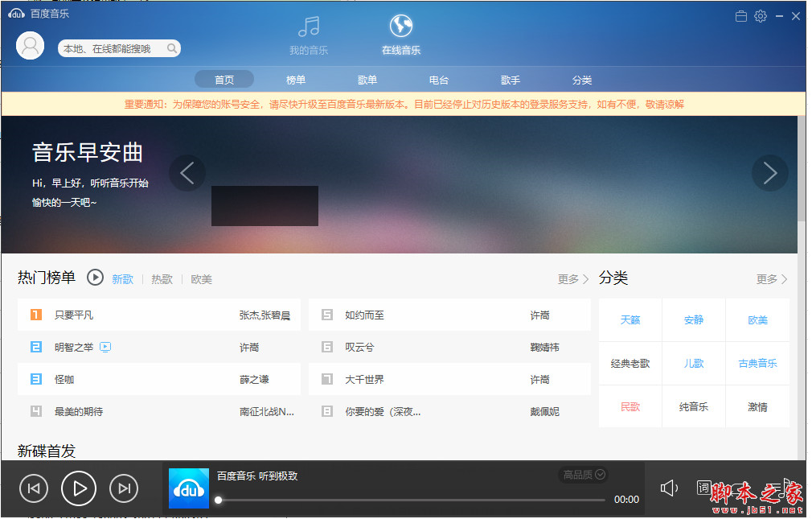This screenshot has height=519, width=812.
Task: Open the 纯音乐 category
Action: click(x=694, y=407)
